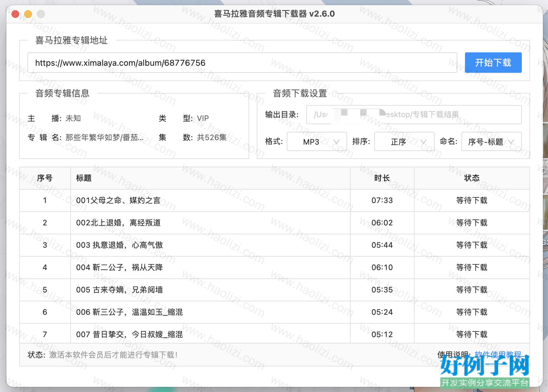Select row 001父母之命、媒妁之言
Viewport: 548px width, 392px height.
275,200
